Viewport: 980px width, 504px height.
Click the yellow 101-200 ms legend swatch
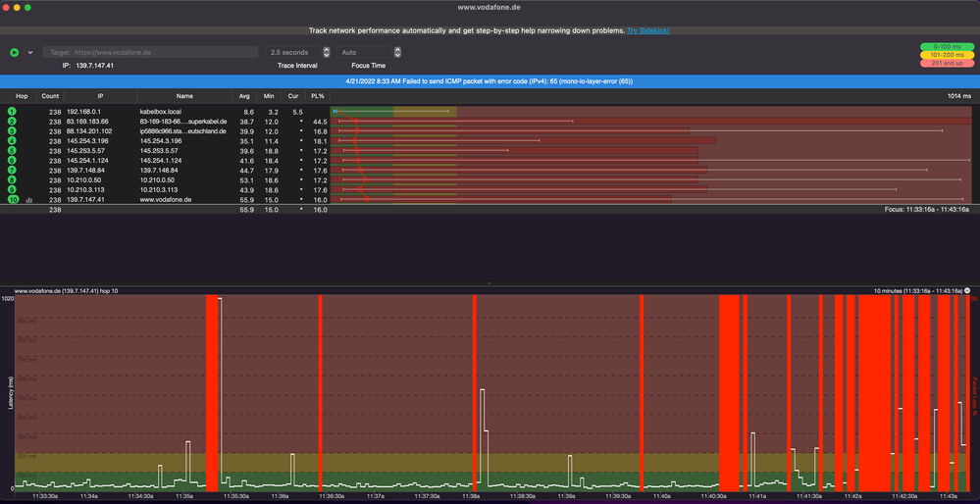tap(948, 55)
